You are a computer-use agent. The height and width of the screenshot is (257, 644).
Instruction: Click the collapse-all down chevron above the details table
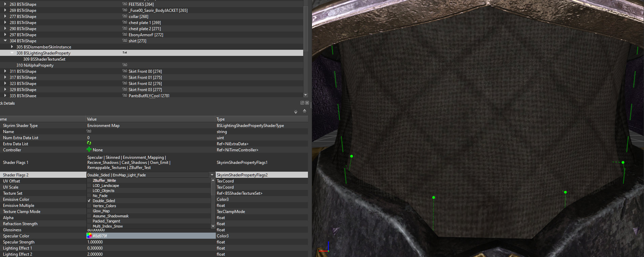296,112
